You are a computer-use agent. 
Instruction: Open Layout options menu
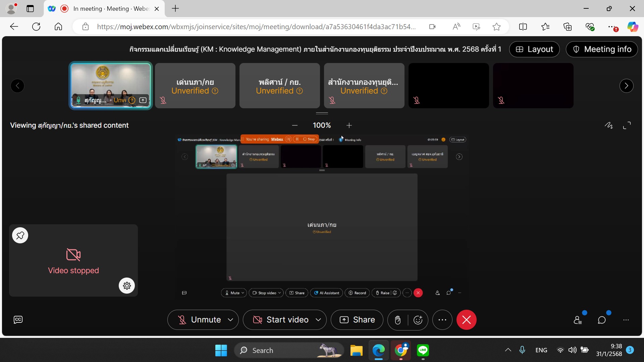(x=534, y=49)
